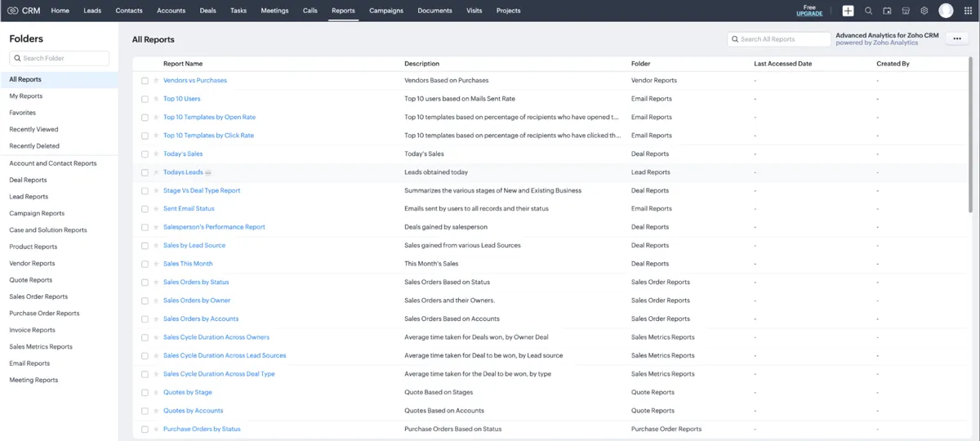Select checkbox for Top 10 Templates by Open Rate
The image size is (980, 441).
[145, 118]
